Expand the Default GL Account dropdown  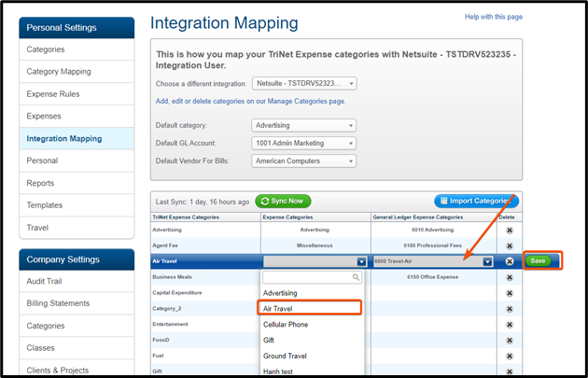coord(303,143)
